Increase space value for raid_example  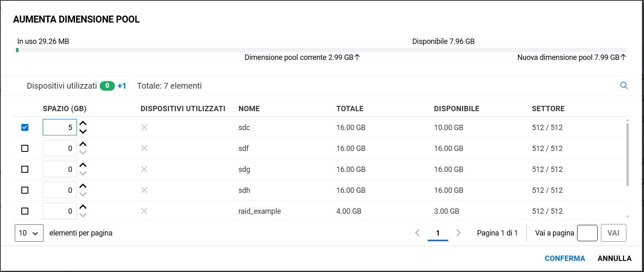83,207
